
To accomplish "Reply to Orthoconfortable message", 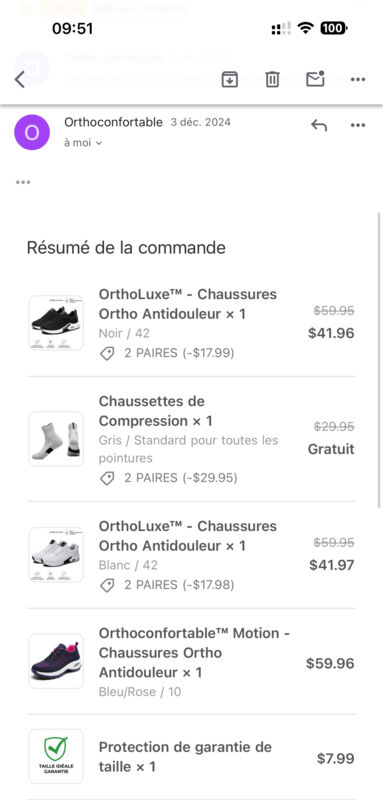I will [319, 126].
